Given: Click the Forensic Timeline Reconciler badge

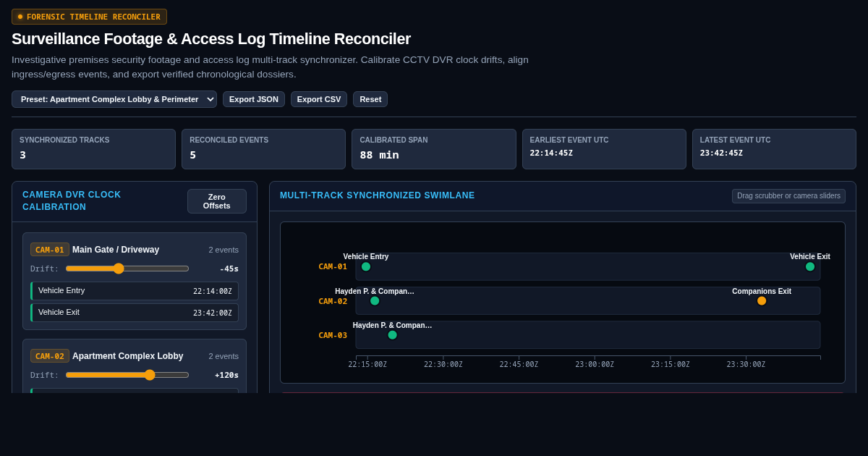Looking at the screenshot, I should pos(89,17).
